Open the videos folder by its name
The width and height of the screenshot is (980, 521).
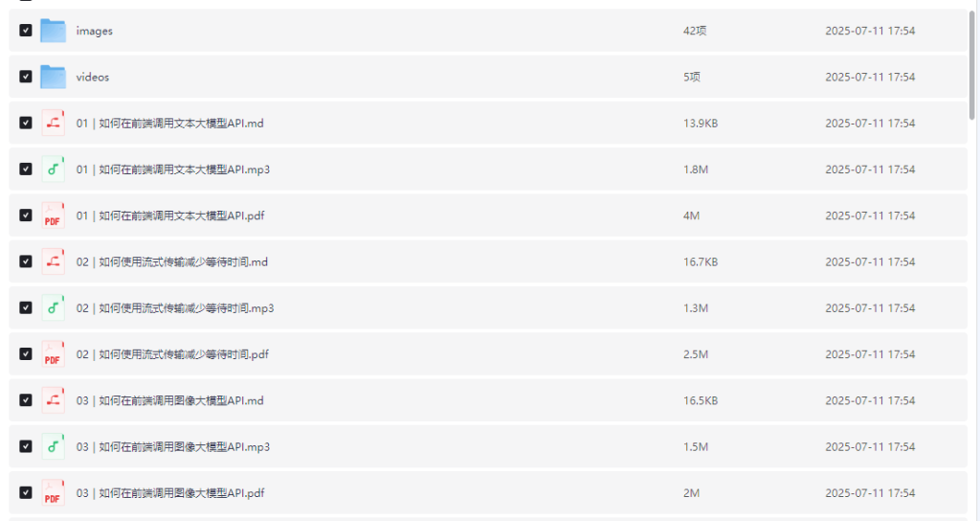coord(93,77)
